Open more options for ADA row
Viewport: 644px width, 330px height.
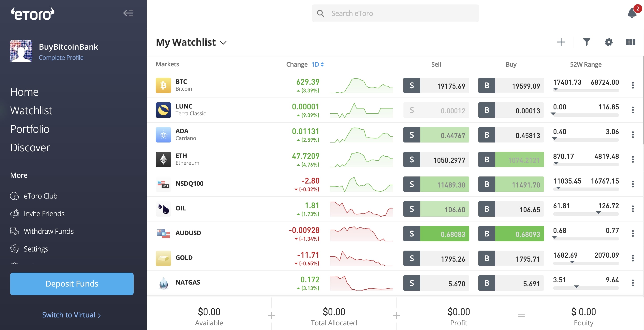point(633,135)
